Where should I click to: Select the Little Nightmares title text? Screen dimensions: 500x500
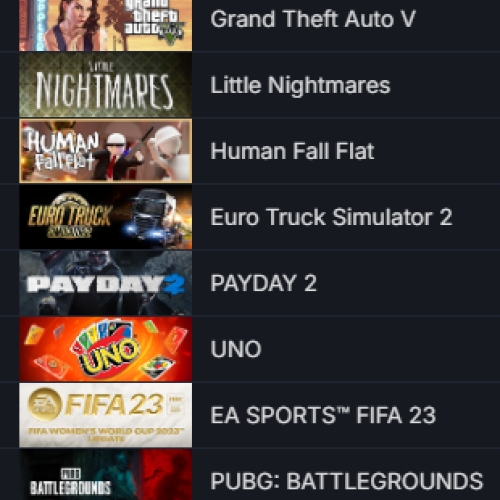click(x=300, y=86)
